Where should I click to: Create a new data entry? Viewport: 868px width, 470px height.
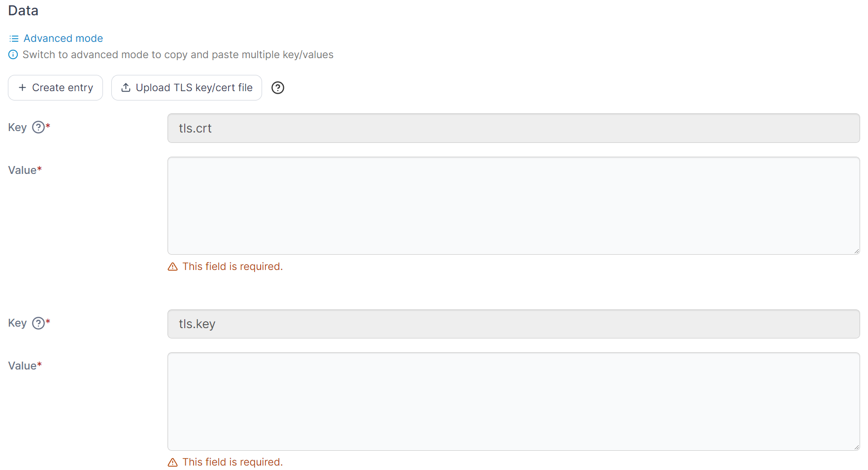click(x=55, y=87)
